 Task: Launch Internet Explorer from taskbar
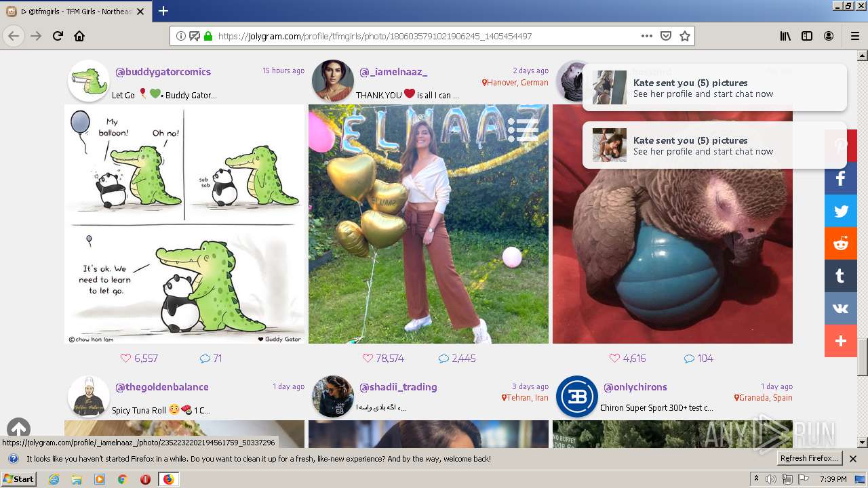point(54,479)
